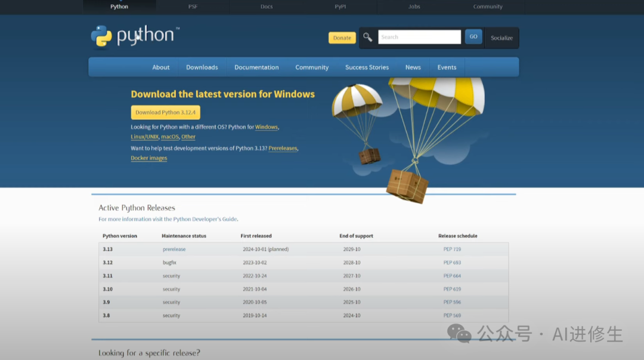The height and width of the screenshot is (360, 644).
Task: Expand the Community navigation menu
Action: tap(312, 67)
